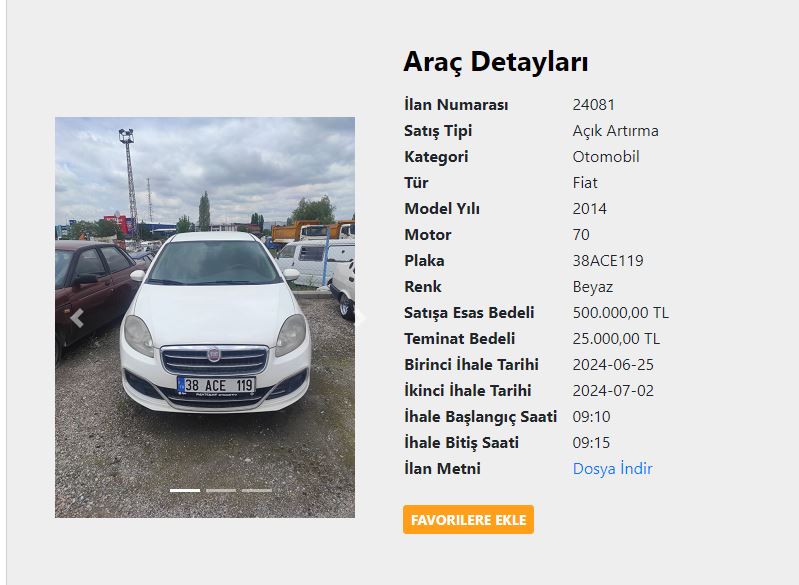The height and width of the screenshot is (585, 799).
Task: Advance to next photo with right carousel arrow
Action: point(360,318)
